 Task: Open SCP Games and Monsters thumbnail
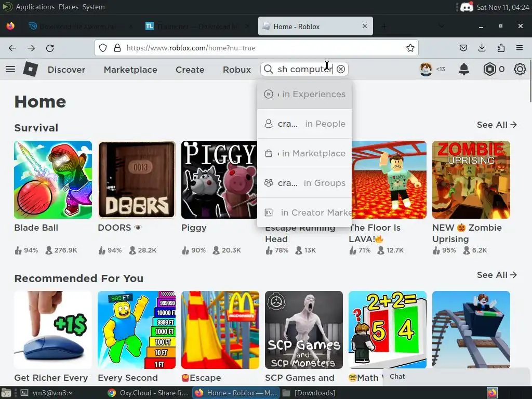(303, 330)
